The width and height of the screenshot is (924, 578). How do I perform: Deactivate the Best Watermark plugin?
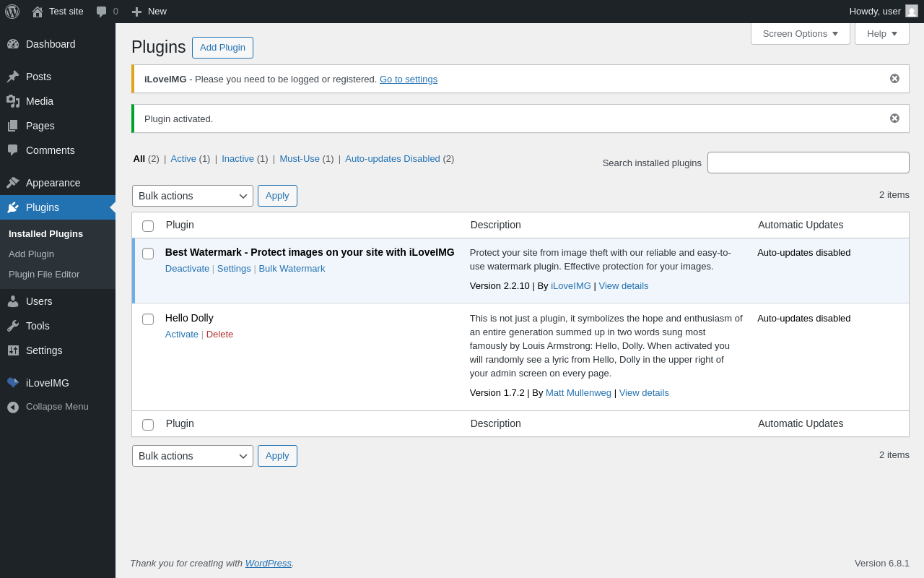187,269
